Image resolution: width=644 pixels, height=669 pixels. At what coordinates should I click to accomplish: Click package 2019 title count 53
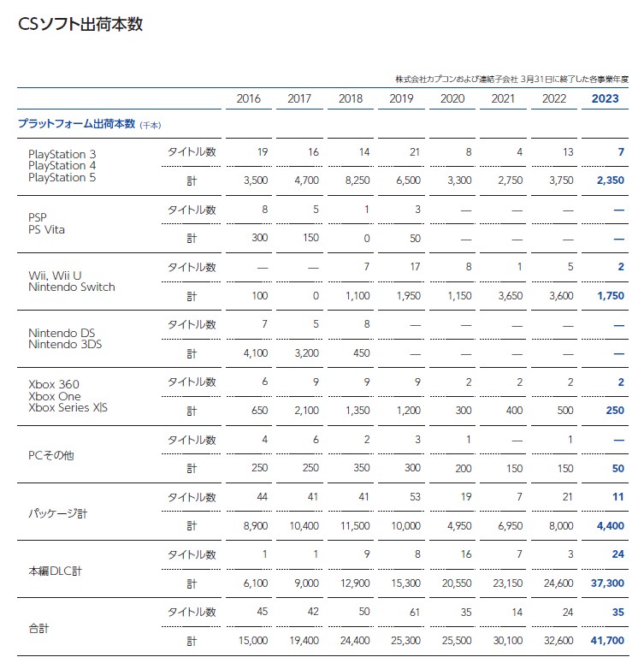pyautogui.click(x=415, y=497)
